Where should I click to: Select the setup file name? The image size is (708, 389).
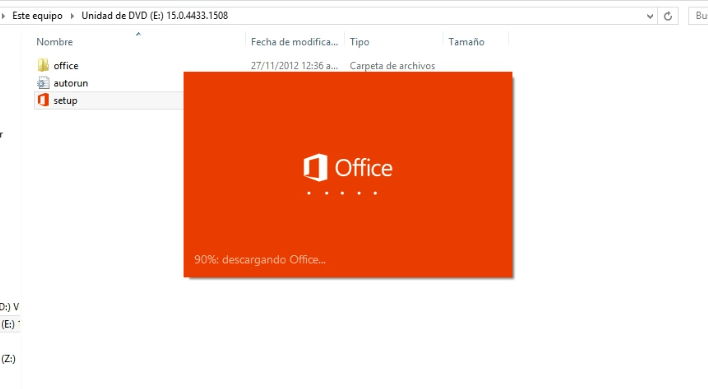[65, 101]
